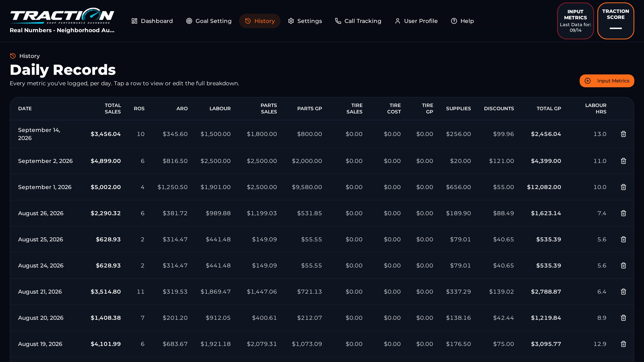Click the $256.00 supplies value

pos(458,134)
